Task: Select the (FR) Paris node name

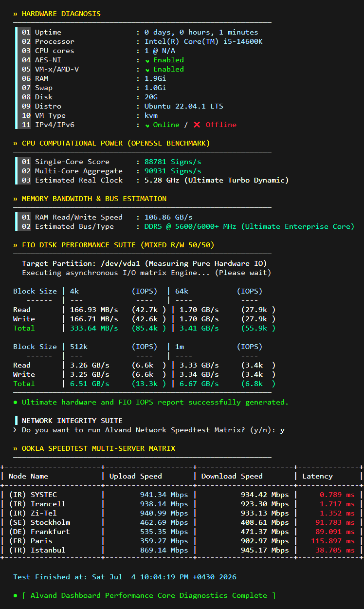Action: click(x=31, y=541)
